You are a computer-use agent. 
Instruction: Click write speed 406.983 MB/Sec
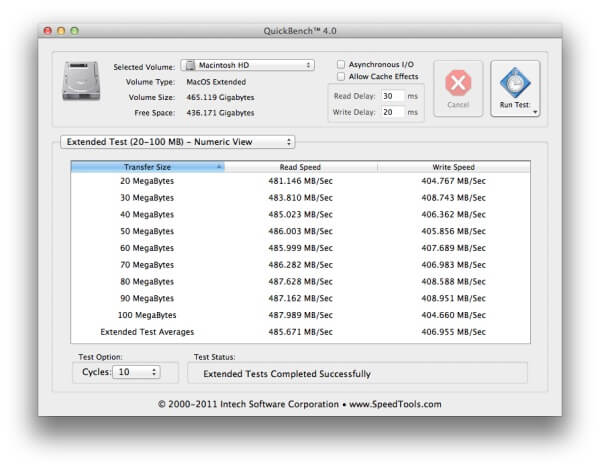coord(453,265)
